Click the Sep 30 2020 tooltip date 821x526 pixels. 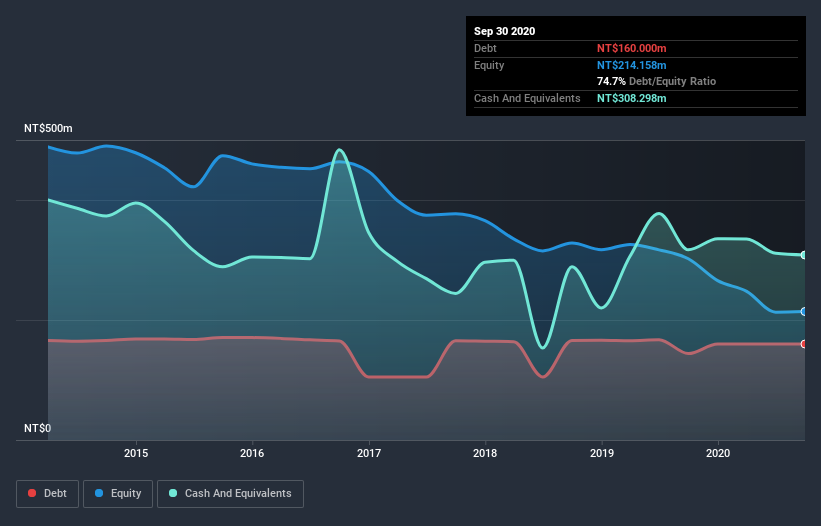pyautogui.click(x=505, y=31)
